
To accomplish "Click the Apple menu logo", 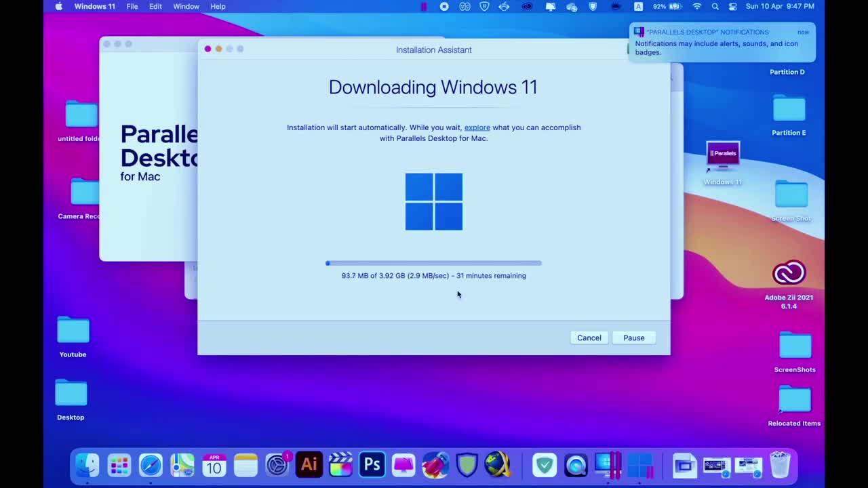I will (58, 6).
